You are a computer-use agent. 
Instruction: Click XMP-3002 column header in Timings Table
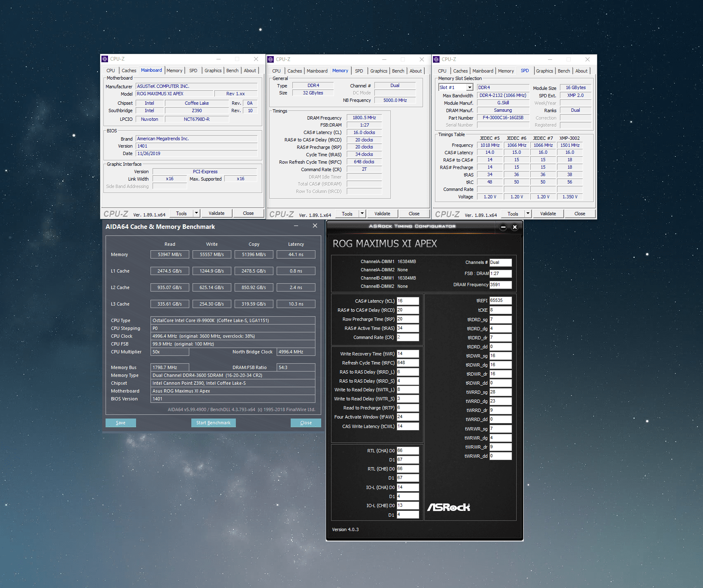[x=569, y=138]
